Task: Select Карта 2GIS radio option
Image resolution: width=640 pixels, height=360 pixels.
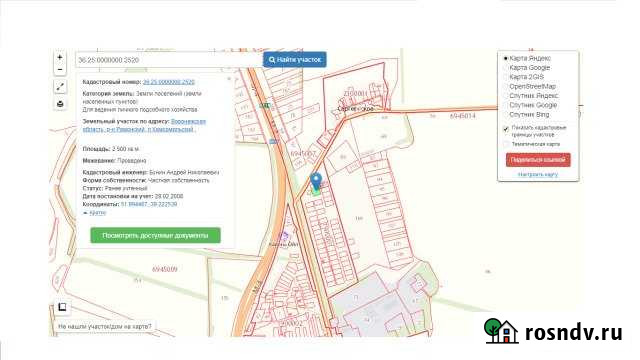Action: point(505,77)
